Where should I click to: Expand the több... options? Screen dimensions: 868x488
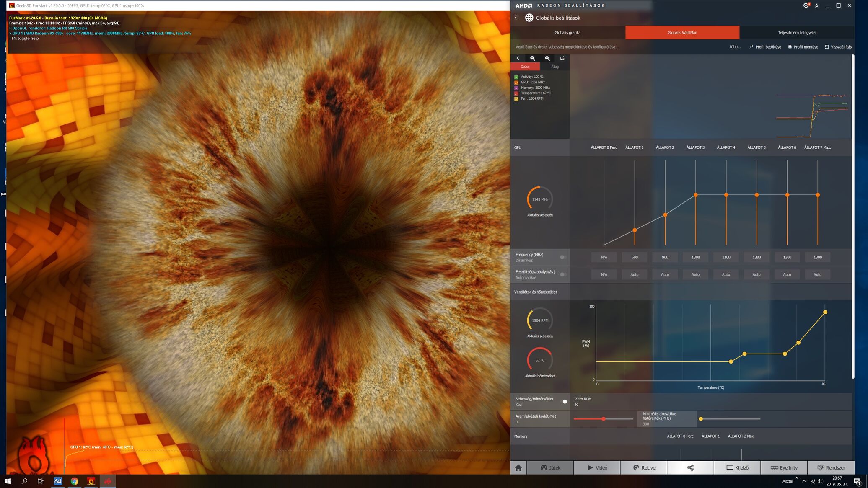click(735, 47)
